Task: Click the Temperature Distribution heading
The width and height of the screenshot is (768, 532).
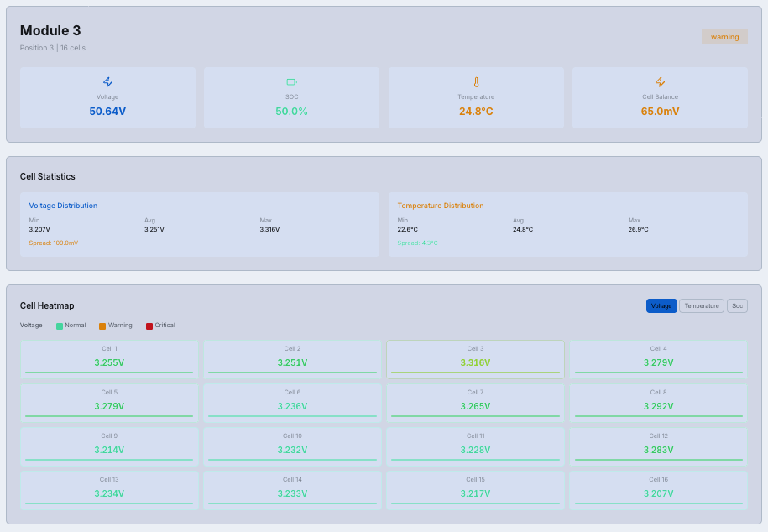Action: [x=441, y=206]
